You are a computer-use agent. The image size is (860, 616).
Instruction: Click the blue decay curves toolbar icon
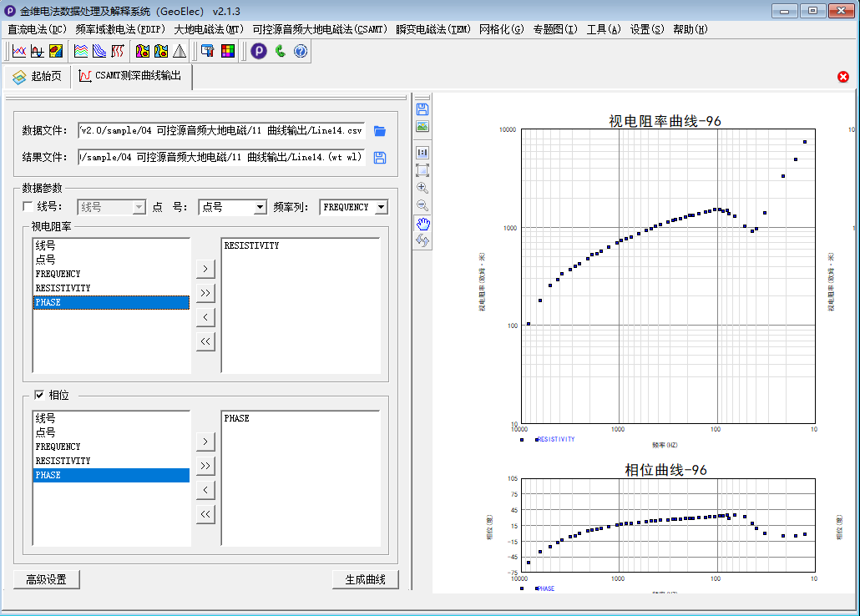click(x=99, y=52)
